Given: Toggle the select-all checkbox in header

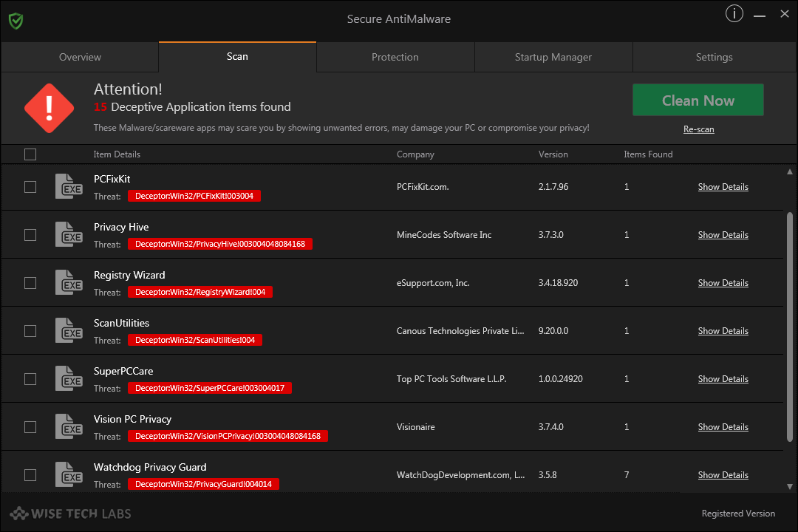Looking at the screenshot, I should [30, 154].
